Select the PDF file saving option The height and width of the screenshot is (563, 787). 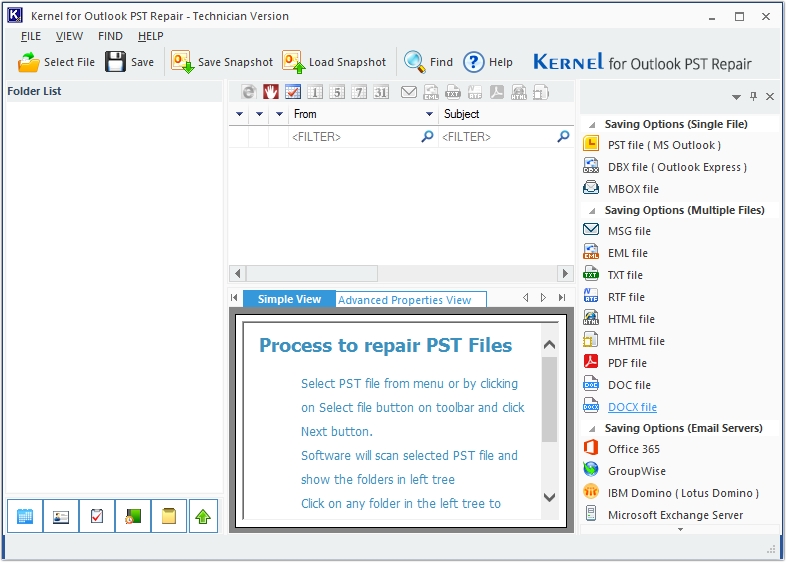(615, 363)
